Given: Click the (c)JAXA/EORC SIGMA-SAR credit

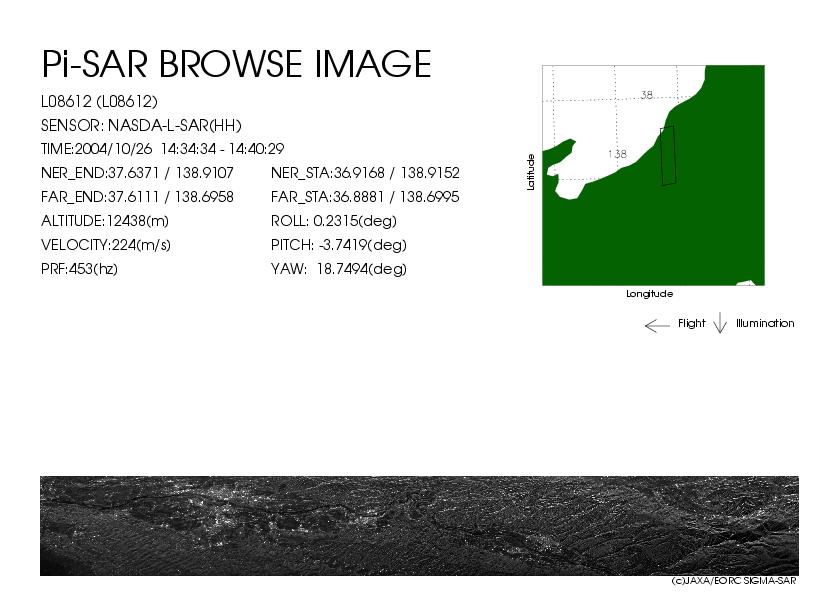Looking at the screenshot, I should (x=734, y=581).
